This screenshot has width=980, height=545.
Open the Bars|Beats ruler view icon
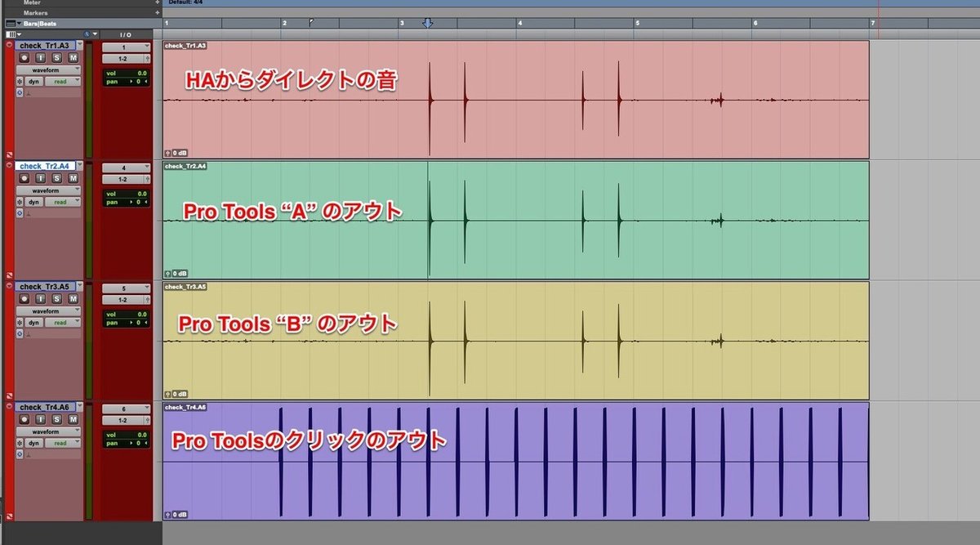pos(10,24)
